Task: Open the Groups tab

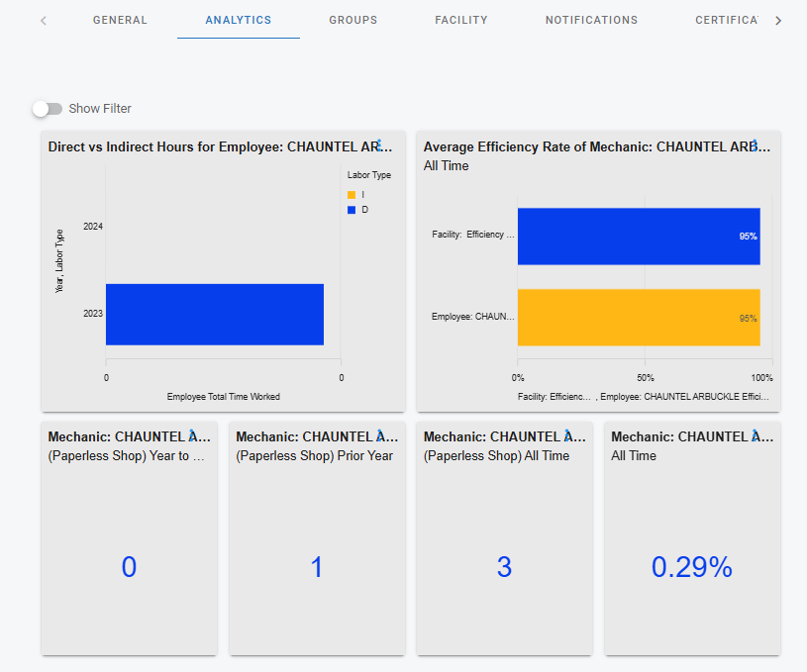Action: [x=353, y=20]
